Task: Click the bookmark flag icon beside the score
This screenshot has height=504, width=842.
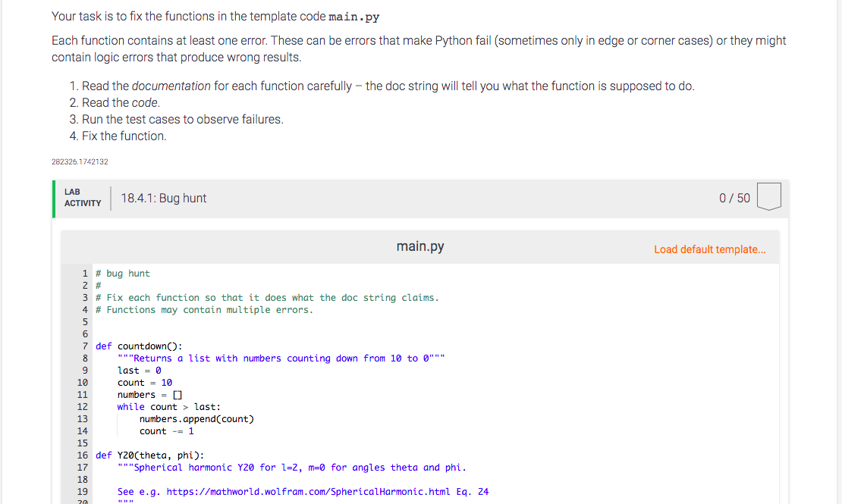Action: (x=768, y=196)
